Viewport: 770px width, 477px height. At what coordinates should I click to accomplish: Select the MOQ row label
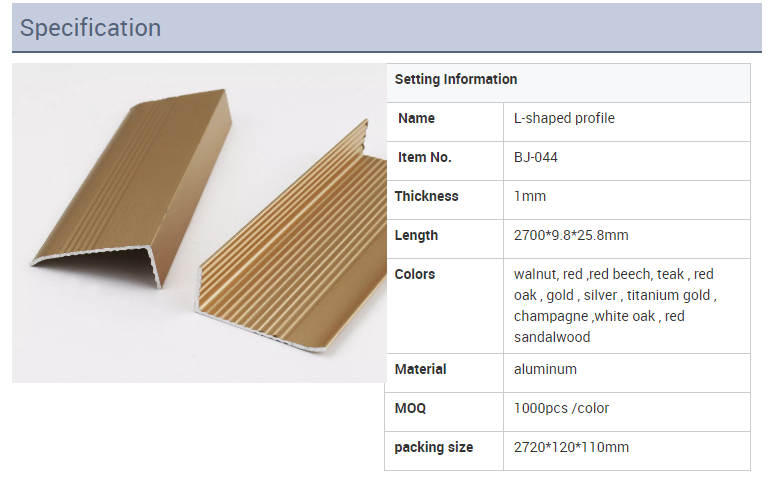click(x=411, y=408)
